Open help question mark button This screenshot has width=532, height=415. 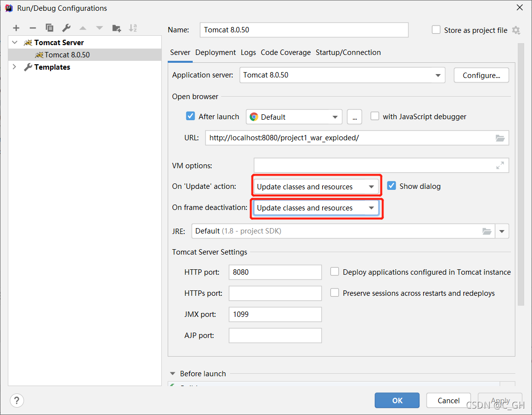[x=17, y=400]
